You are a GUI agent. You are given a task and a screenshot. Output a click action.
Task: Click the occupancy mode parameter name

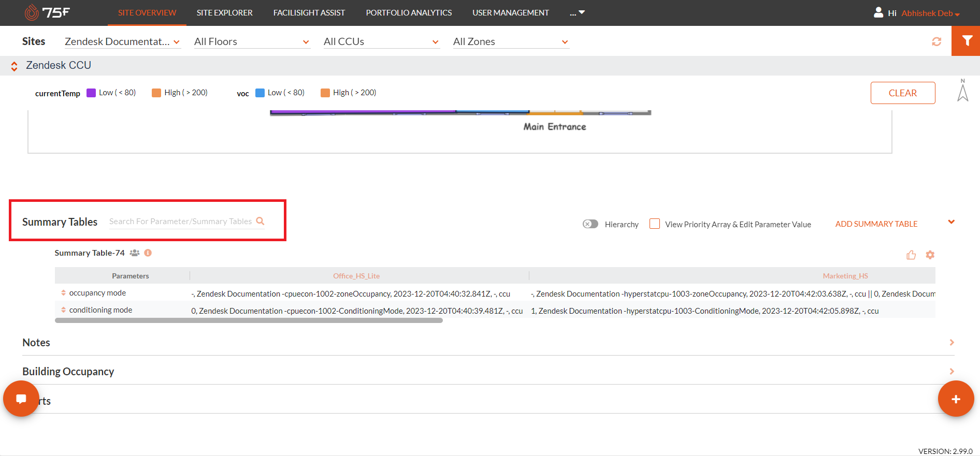click(97, 293)
